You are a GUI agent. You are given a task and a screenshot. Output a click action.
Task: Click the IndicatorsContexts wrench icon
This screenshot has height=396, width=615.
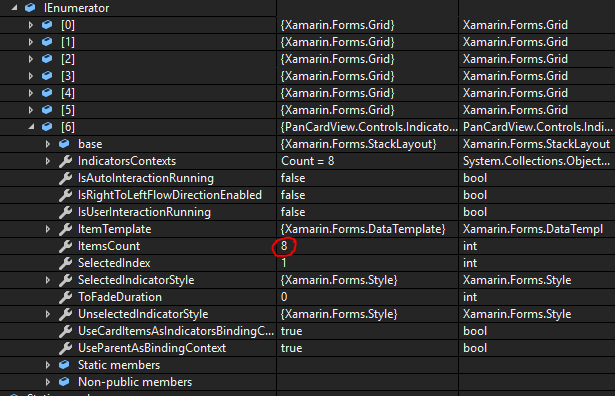point(66,161)
